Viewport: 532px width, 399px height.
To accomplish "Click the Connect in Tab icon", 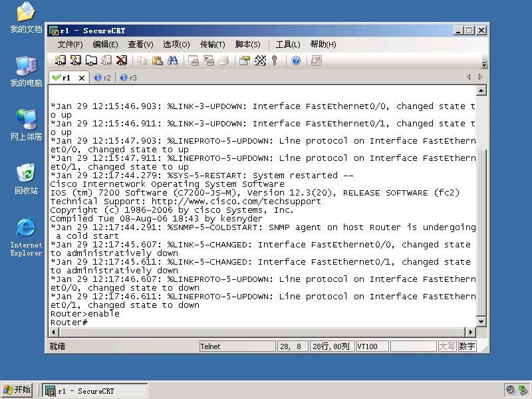I will (91, 61).
